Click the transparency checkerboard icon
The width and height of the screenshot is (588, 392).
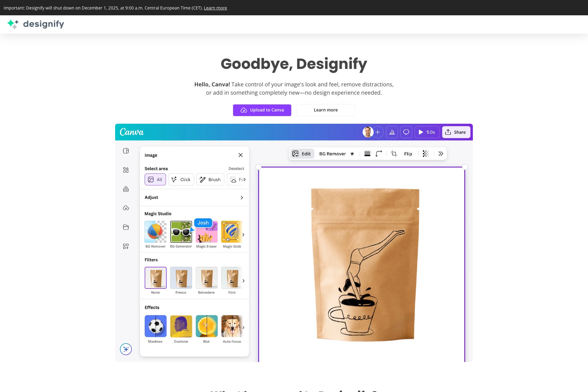(426, 154)
